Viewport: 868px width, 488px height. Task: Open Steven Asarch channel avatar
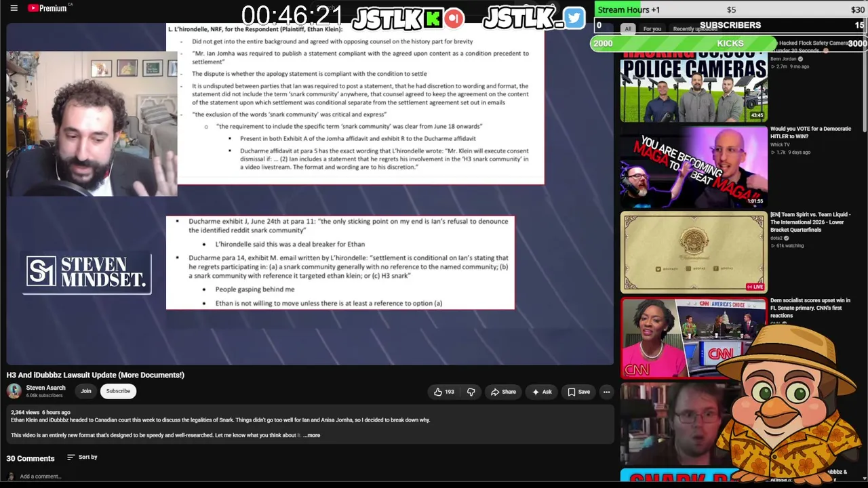14,391
